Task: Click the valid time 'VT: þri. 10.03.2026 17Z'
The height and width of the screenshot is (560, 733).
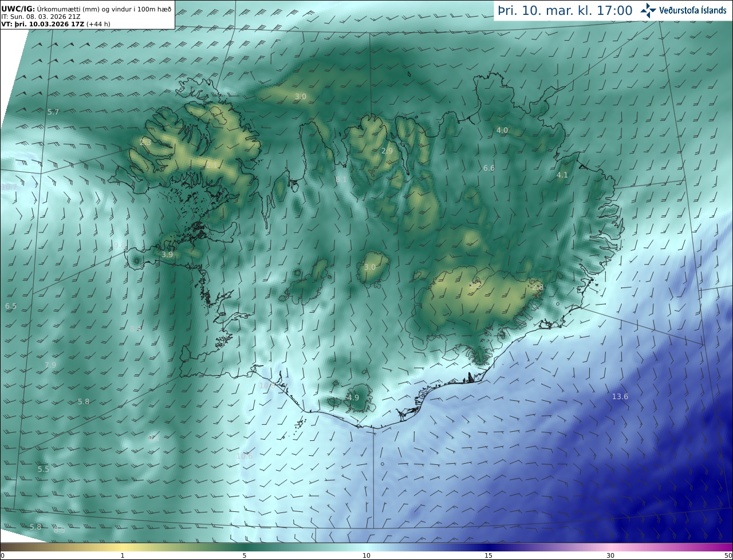Action: (43, 24)
